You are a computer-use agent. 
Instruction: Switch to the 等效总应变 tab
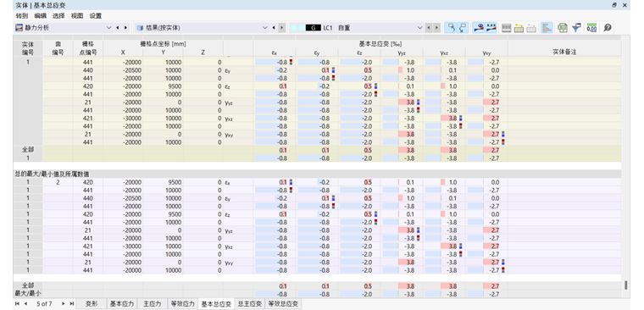tap(283, 304)
